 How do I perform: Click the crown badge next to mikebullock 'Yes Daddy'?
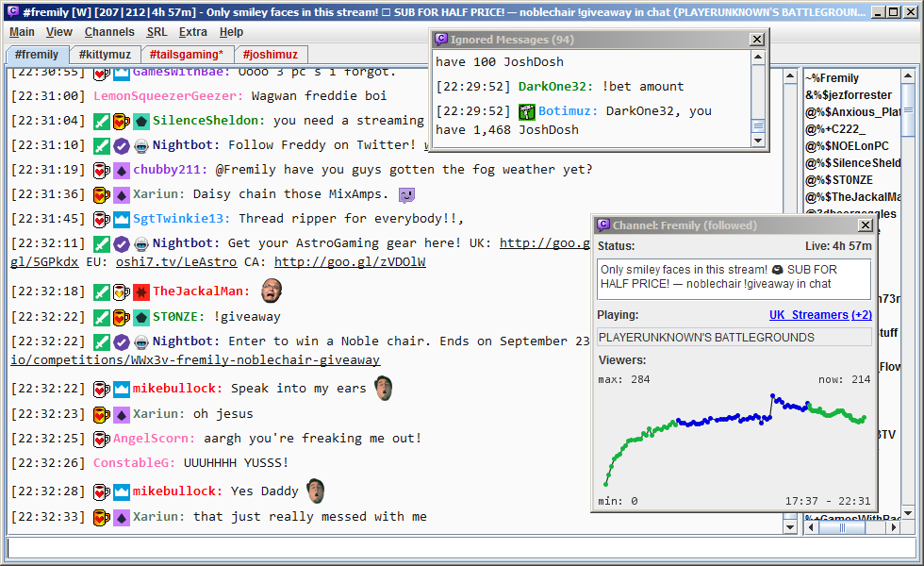[x=122, y=491]
